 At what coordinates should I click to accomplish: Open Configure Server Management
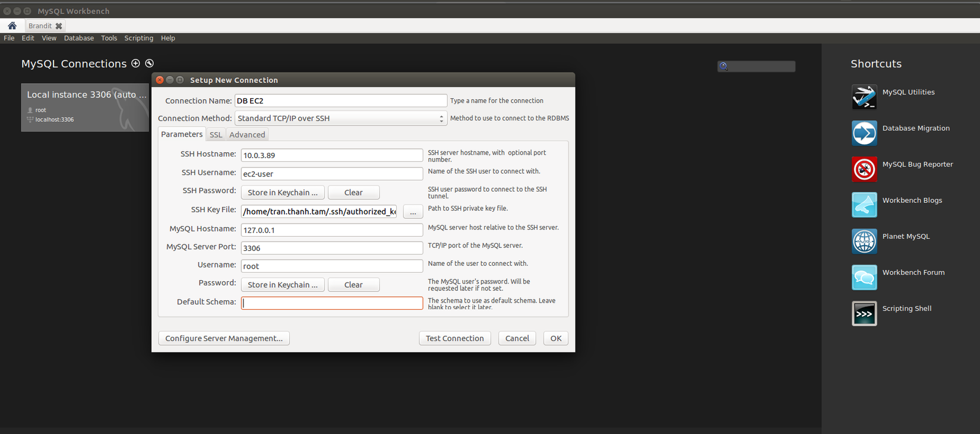pos(224,338)
